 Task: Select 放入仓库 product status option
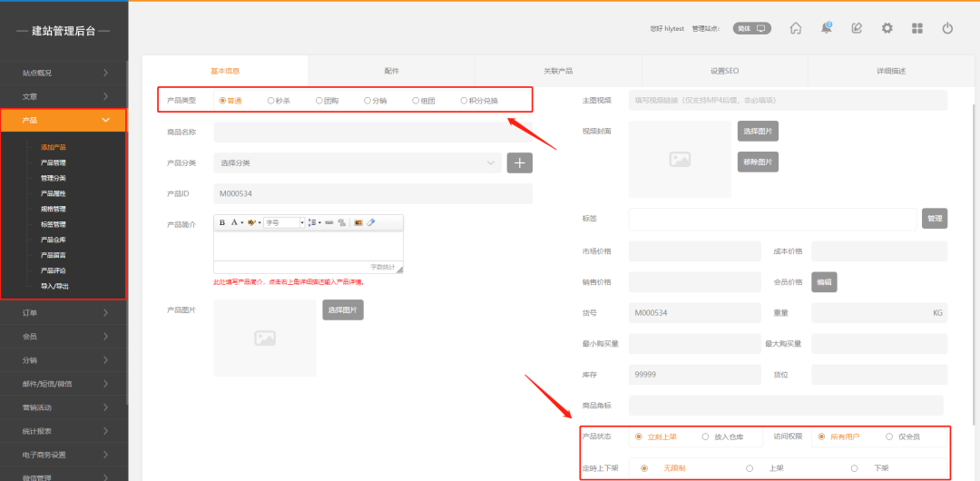(706, 437)
